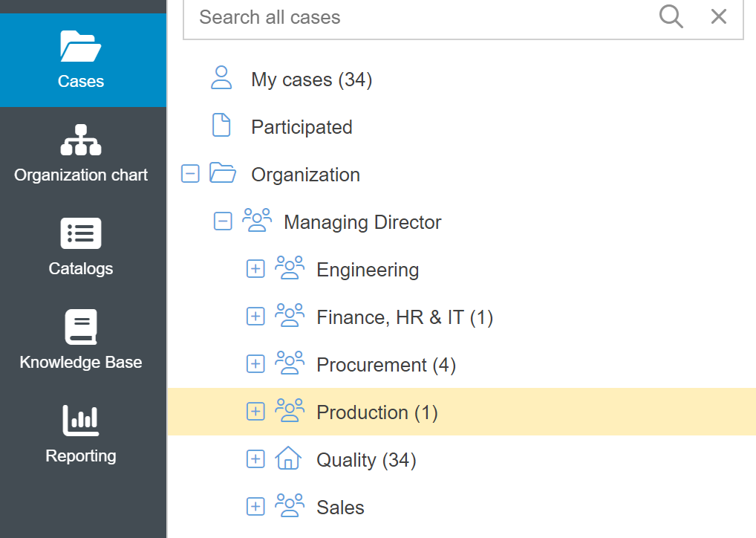
Task: Select My cases (34) entry
Action: 311,80
